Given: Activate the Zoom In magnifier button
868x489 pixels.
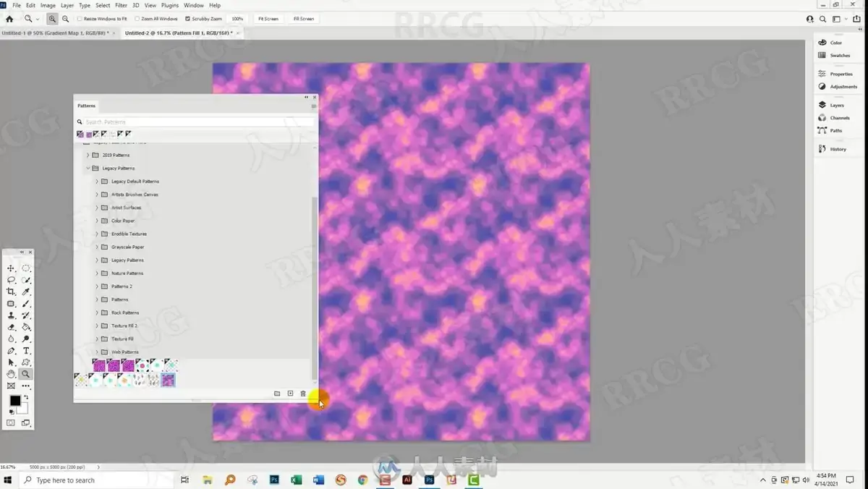Looking at the screenshot, I should click(53, 19).
